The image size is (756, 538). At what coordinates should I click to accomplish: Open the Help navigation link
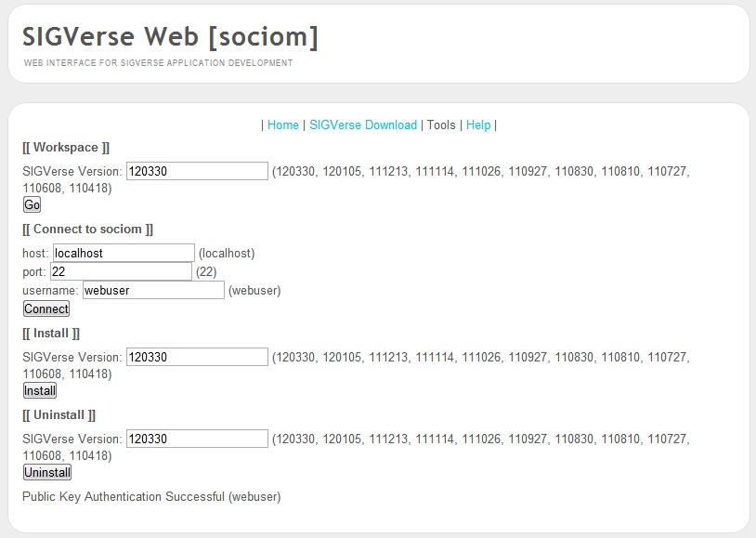[478, 125]
